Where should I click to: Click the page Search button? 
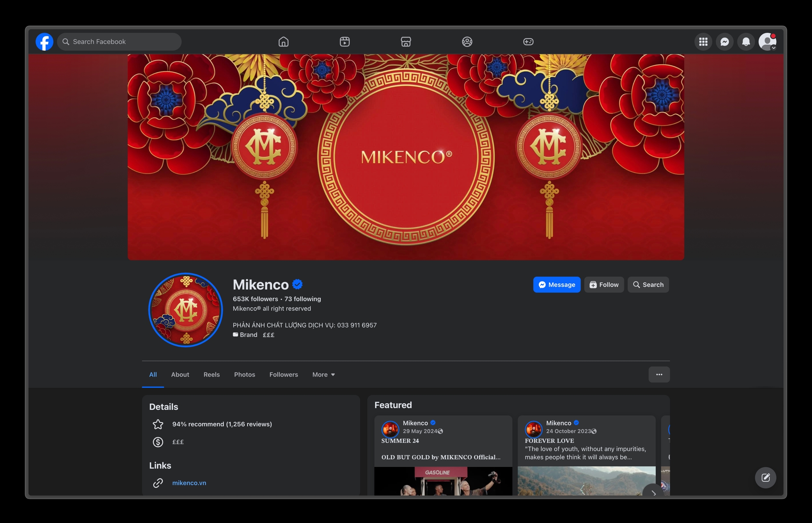648,285
